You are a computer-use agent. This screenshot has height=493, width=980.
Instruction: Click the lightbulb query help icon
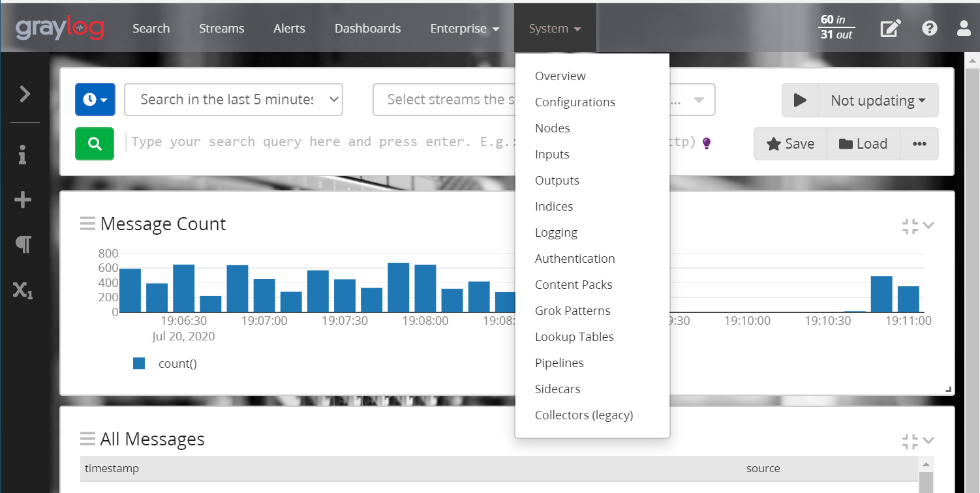tap(705, 142)
